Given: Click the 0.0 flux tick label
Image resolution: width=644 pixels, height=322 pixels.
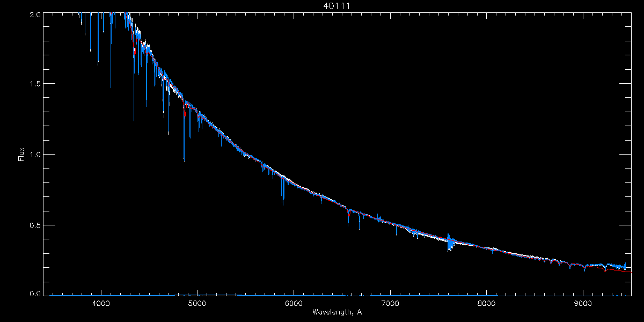Looking at the screenshot, I should coord(35,293).
